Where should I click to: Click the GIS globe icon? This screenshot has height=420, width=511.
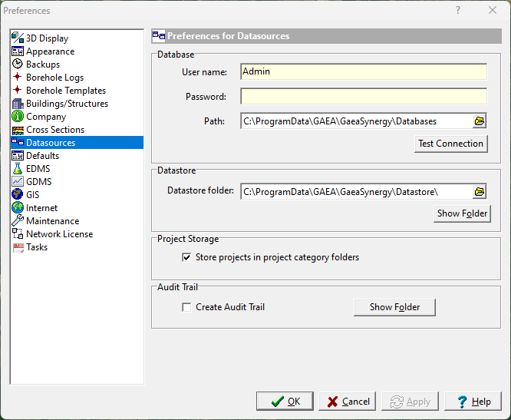point(18,195)
